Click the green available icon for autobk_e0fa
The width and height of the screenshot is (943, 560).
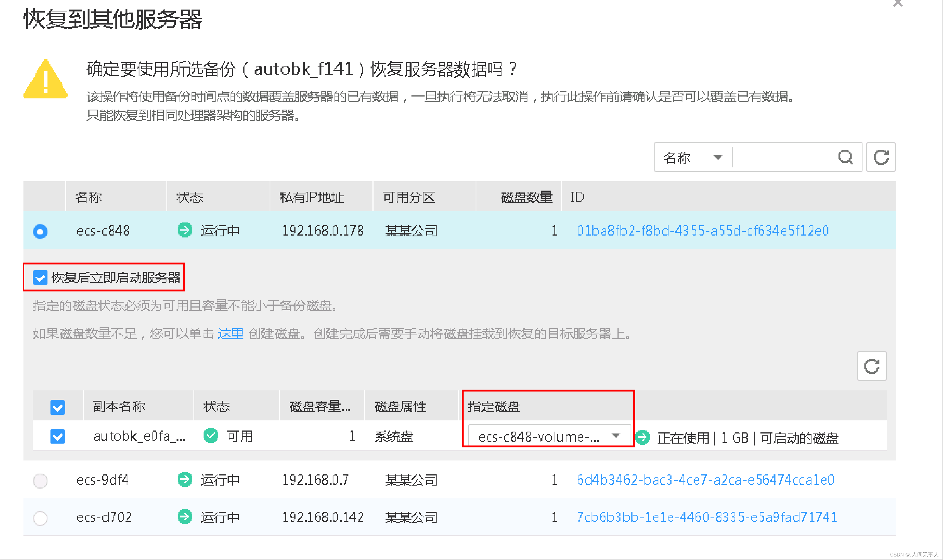click(x=211, y=435)
